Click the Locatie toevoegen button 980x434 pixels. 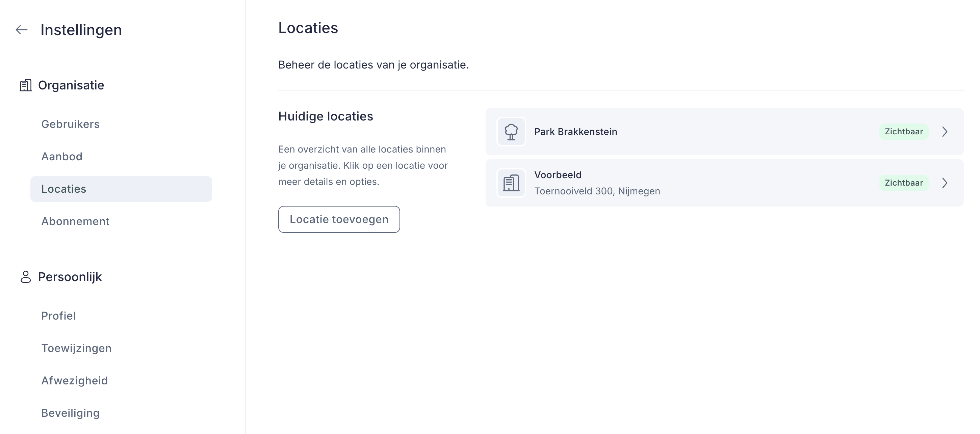pos(339,219)
